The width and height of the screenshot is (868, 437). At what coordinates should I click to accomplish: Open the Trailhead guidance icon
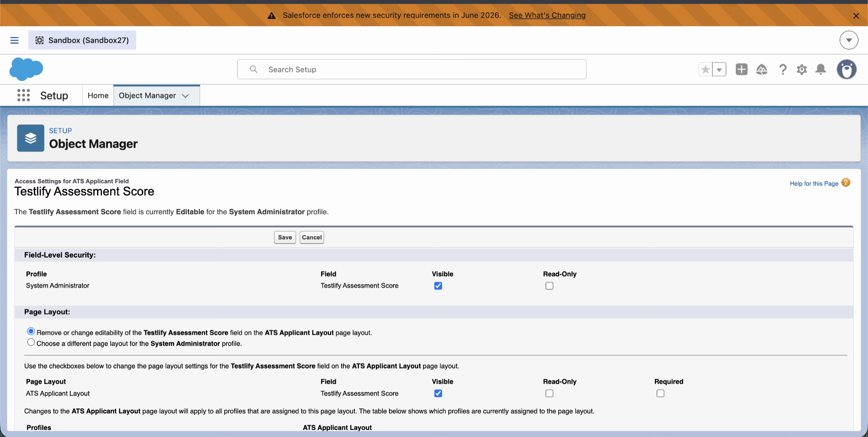(762, 69)
